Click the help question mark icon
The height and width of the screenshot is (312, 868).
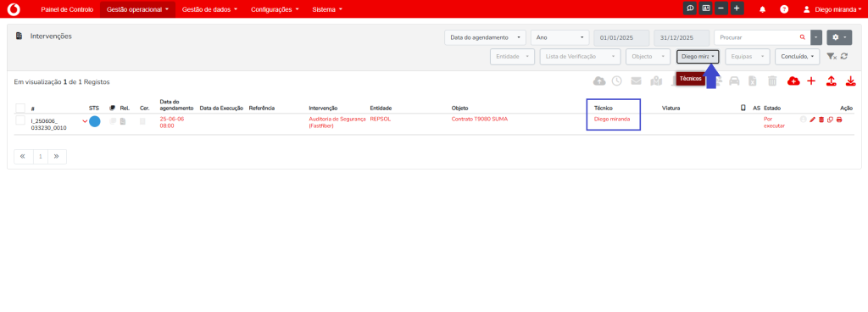click(784, 9)
